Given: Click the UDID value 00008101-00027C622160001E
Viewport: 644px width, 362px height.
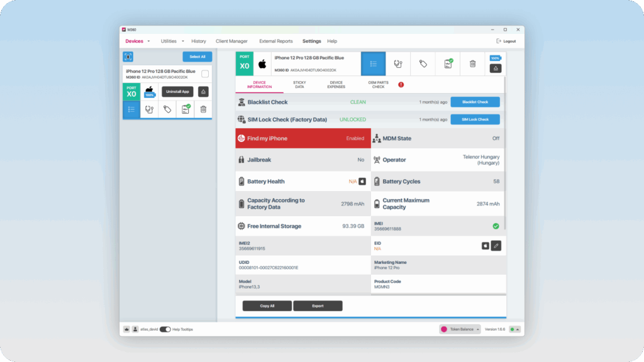Looking at the screenshot, I should point(269,268).
